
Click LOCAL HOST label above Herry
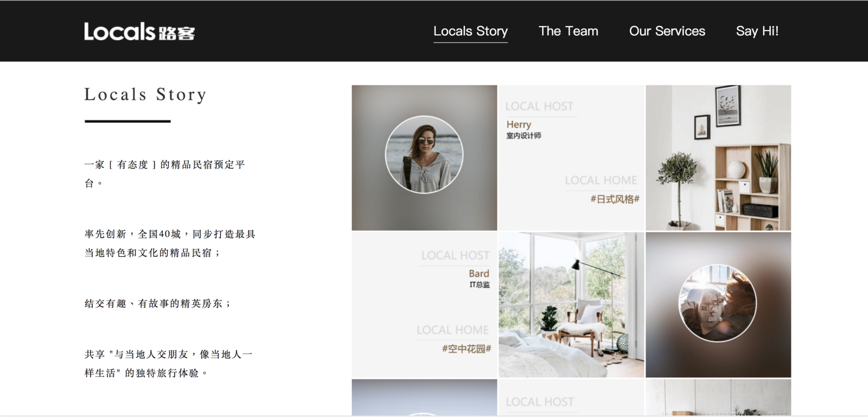(539, 106)
